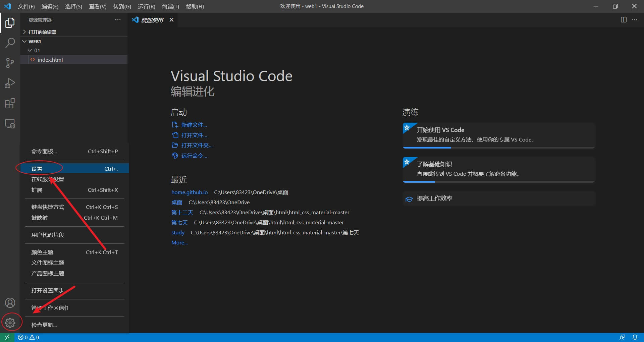The image size is (644, 342).
Task: Collapse the WEB1 folder root
Action: [74, 41]
